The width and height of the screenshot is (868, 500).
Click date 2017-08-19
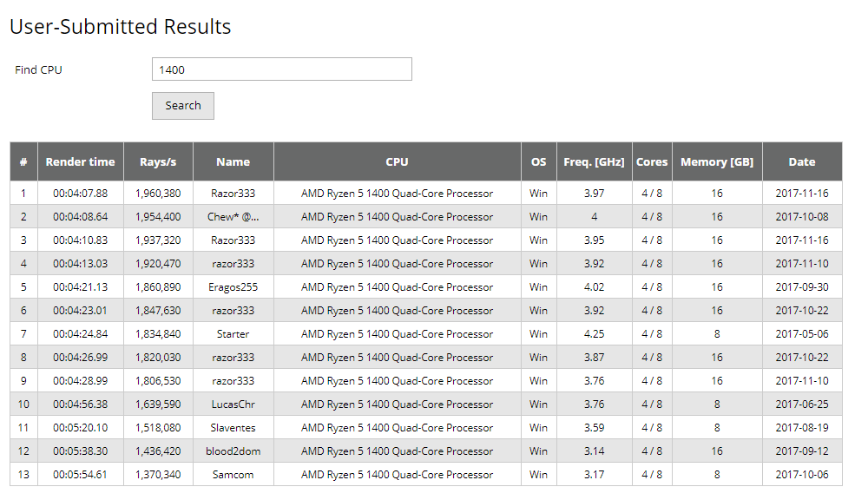tap(802, 428)
